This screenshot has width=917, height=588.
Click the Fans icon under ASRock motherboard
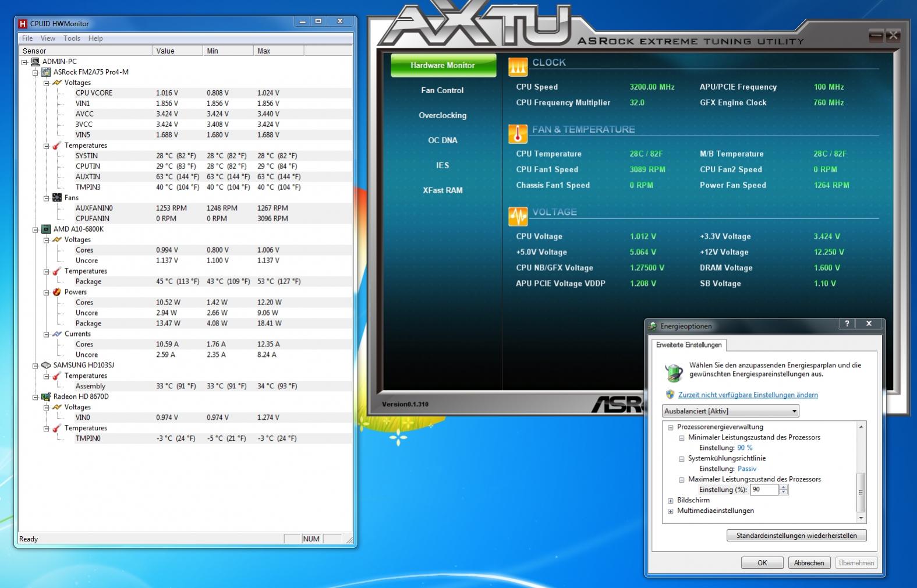pyautogui.click(x=57, y=198)
